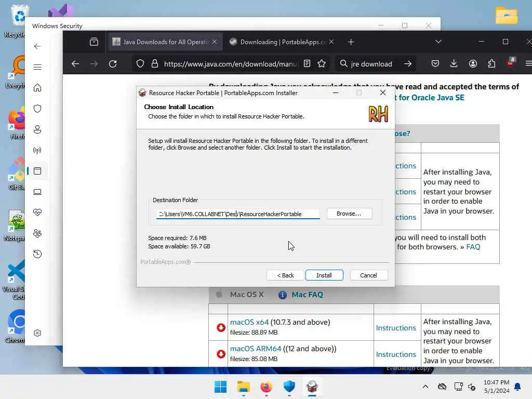Open Account protection in Windows Security
Viewport: 532px width, 399px height.
tap(37, 129)
